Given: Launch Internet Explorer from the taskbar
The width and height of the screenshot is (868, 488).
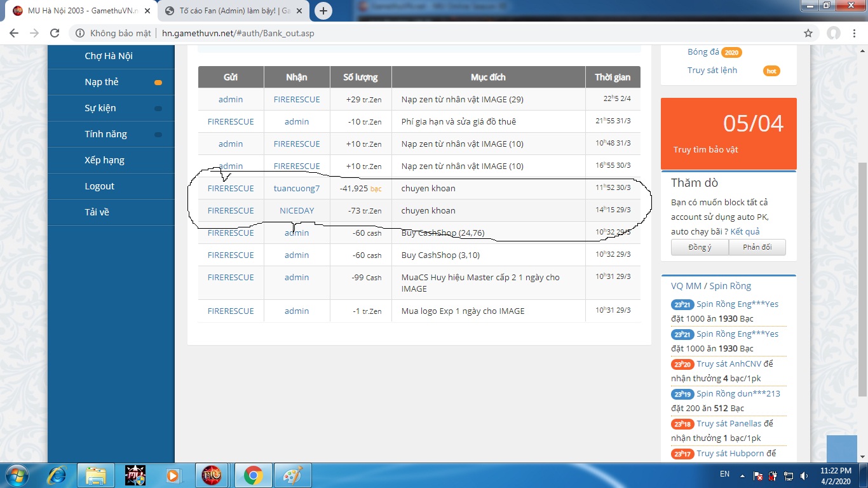Looking at the screenshot, I should [56, 475].
